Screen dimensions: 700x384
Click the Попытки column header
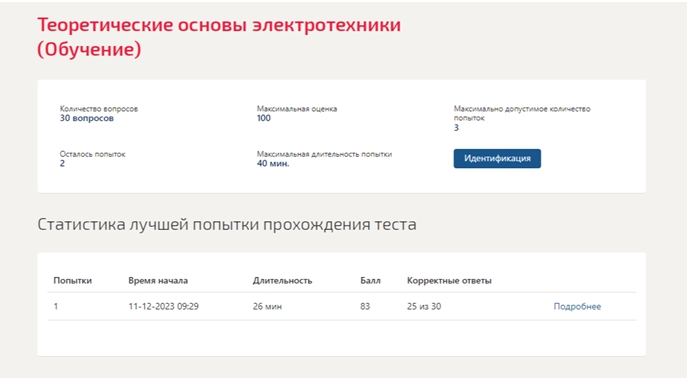click(72, 280)
